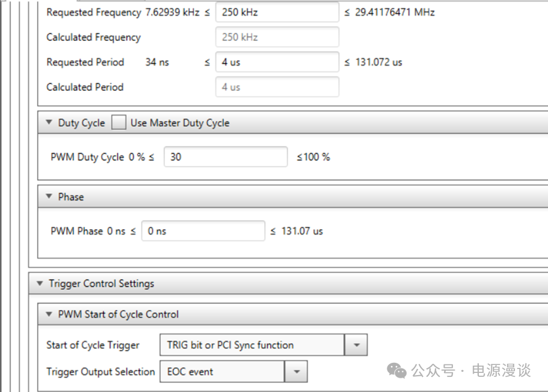Click the Duty Cycle header title text
Image resolution: width=548 pixels, height=392 pixels.
[x=81, y=123]
